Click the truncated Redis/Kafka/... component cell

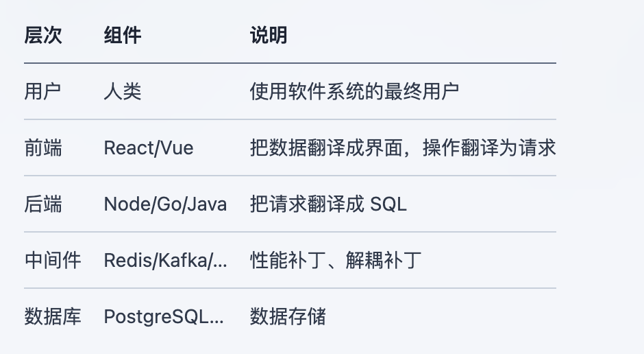tap(165, 260)
